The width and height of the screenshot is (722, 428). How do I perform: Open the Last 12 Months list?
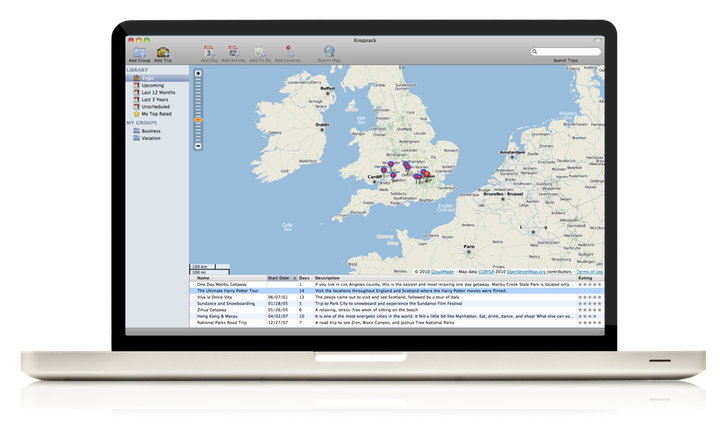coord(157,93)
